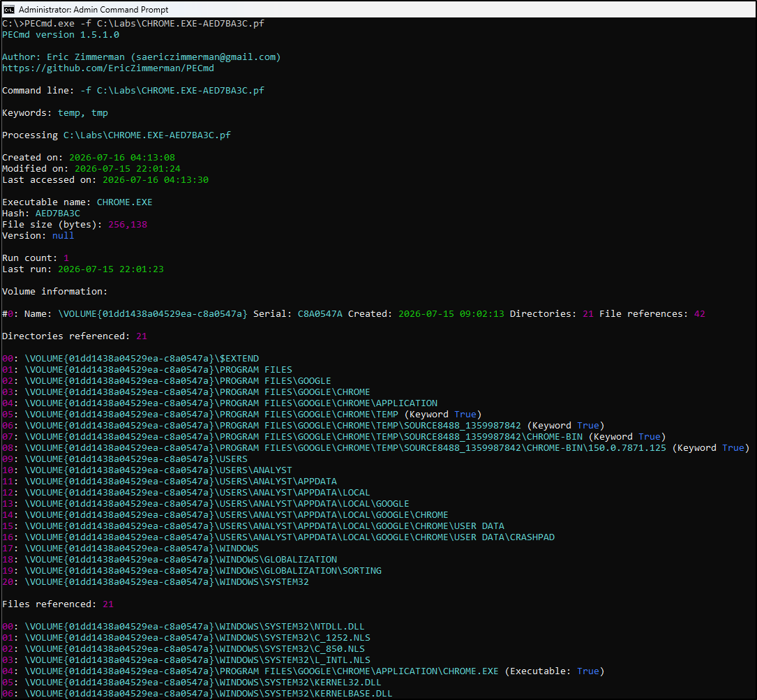Click directory 13 ending in LOCAL\GOOGLE
The image size is (757, 700).
(x=206, y=503)
